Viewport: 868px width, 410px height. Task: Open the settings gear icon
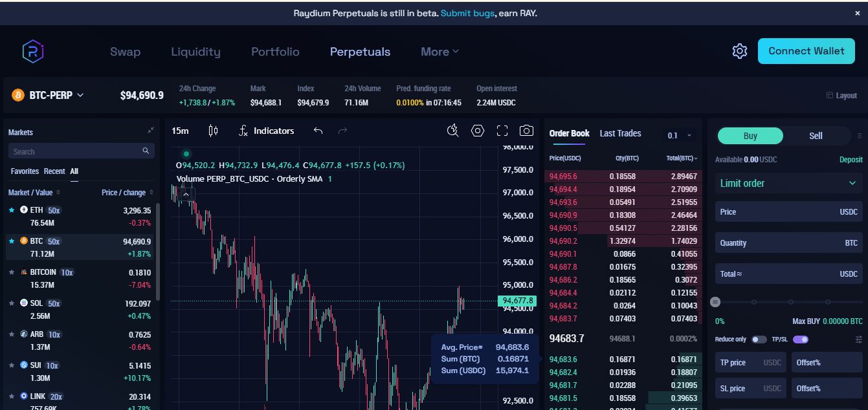pos(739,51)
